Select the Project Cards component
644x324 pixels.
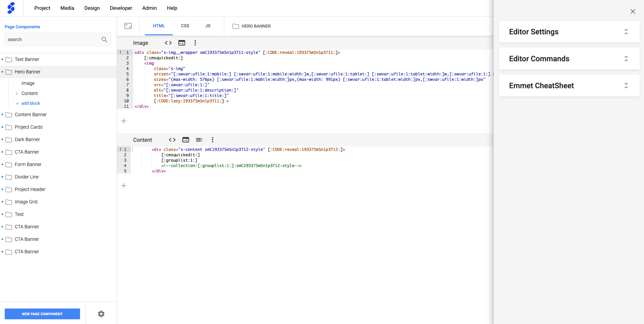tap(29, 127)
